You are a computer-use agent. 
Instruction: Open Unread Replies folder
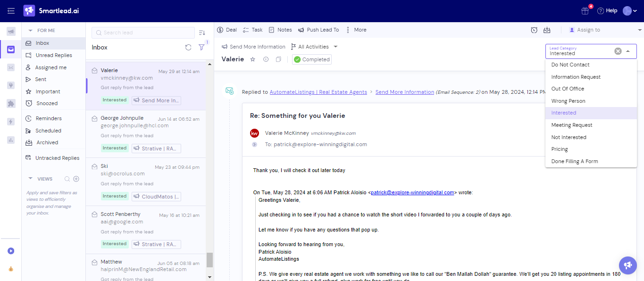pos(53,55)
